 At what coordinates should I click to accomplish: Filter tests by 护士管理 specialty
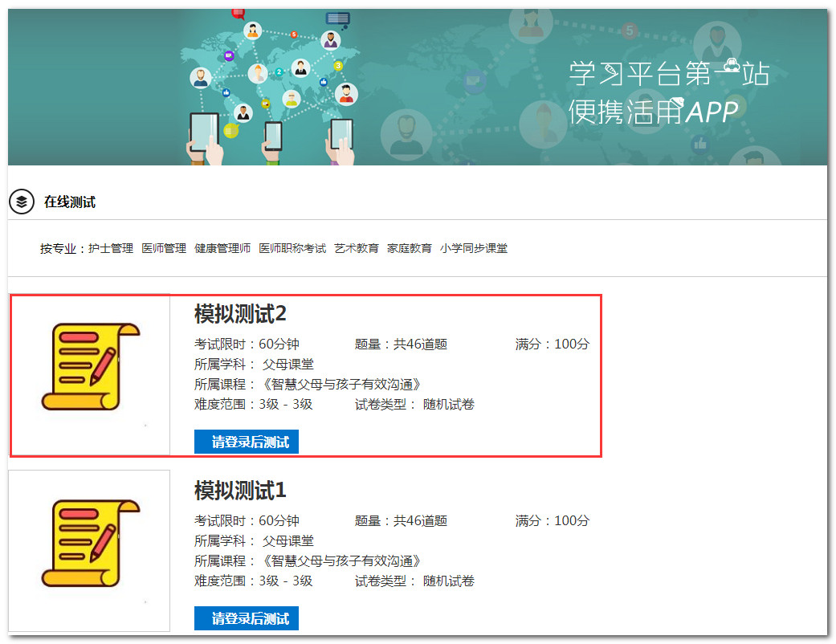click(111, 249)
